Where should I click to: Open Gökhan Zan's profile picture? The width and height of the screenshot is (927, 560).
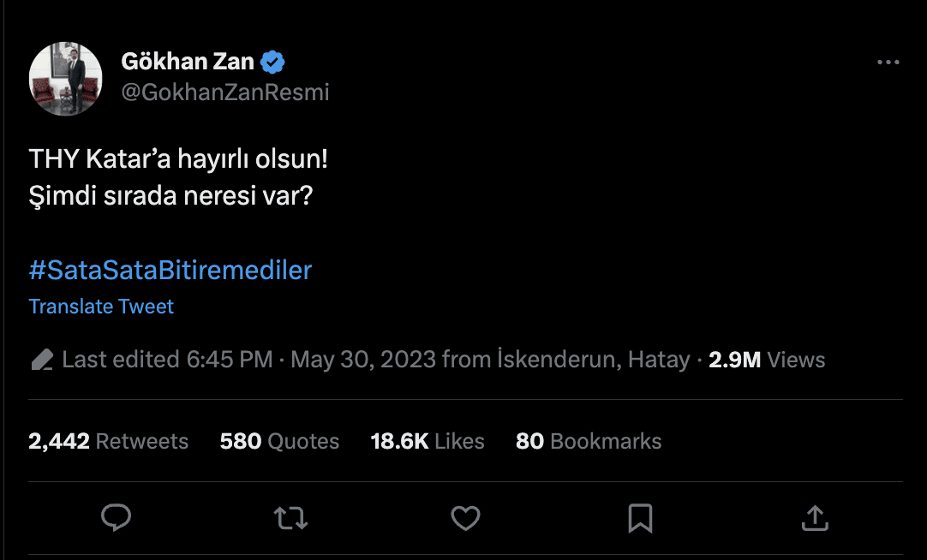pyautogui.click(x=66, y=78)
